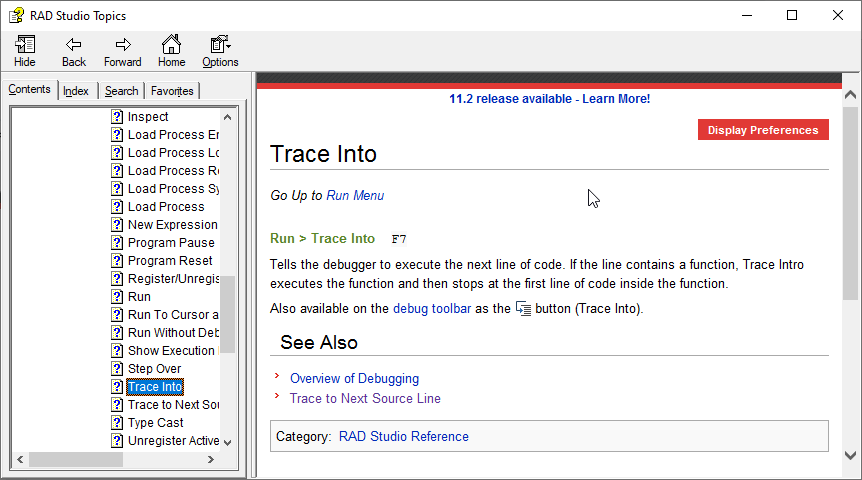Click the topic icon beside Run Without Deb
The height and width of the screenshot is (480, 862).
tap(117, 333)
